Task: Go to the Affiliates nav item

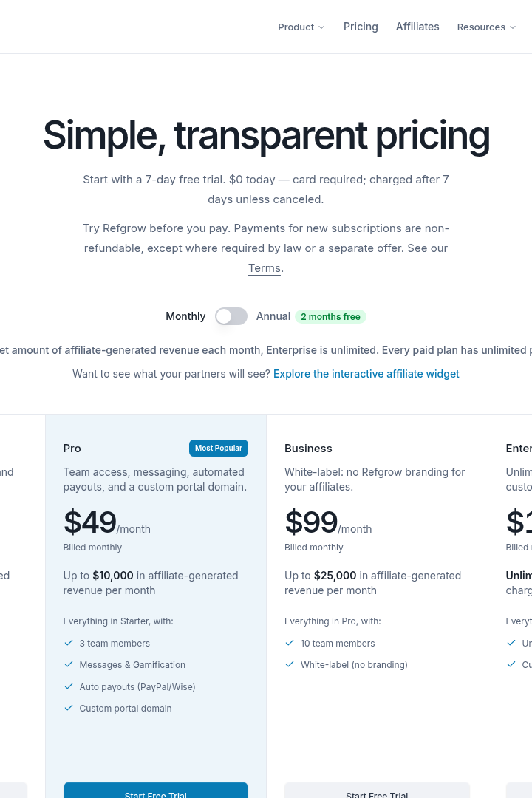Action: point(417,27)
